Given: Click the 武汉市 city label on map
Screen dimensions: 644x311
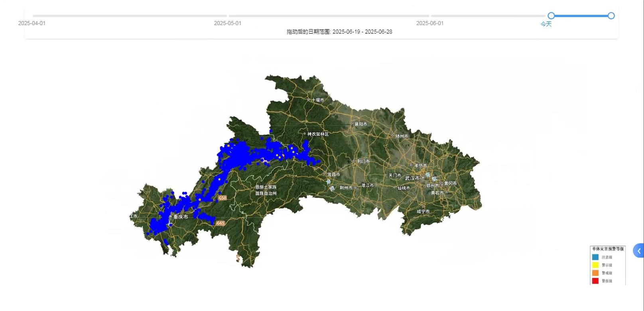Looking at the screenshot, I should [x=412, y=178].
